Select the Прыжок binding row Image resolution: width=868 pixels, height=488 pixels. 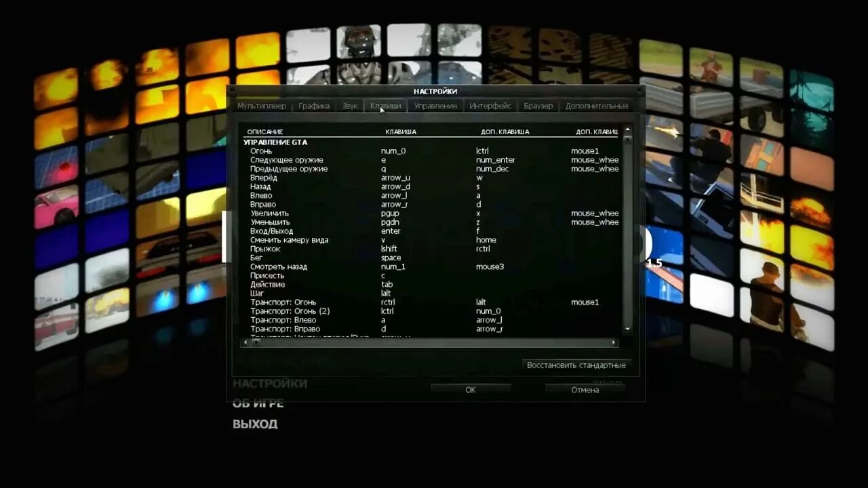coord(431,249)
